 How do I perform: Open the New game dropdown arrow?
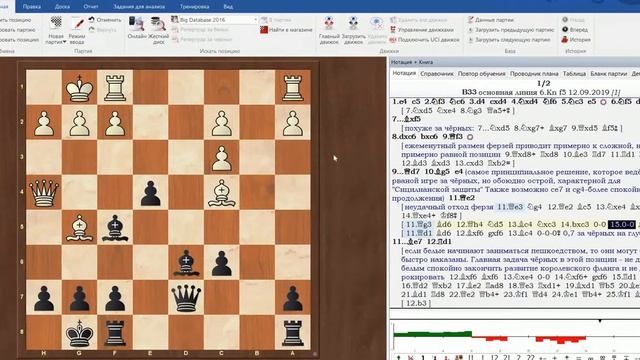(64, 42)
